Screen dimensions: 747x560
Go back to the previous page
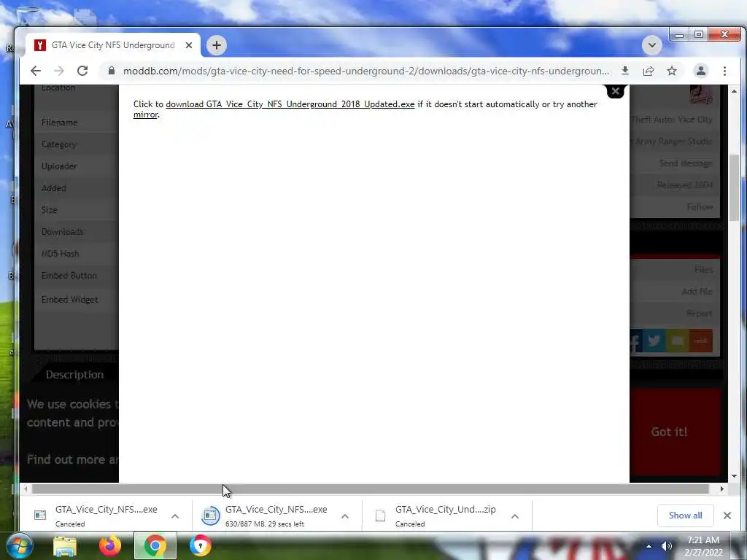click(x=36, y=71)
